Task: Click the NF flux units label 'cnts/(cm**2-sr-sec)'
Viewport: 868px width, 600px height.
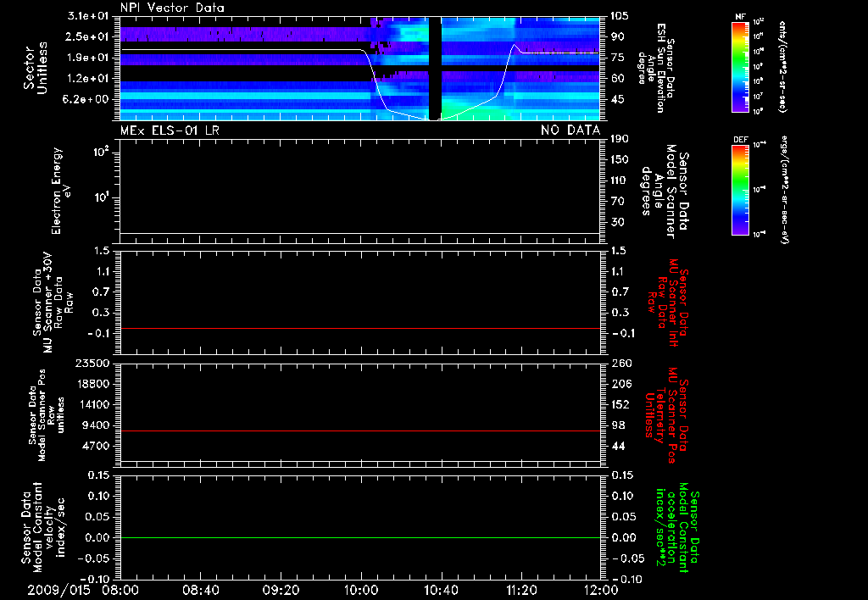Action: pyautogui.click(x=782, y=66)
